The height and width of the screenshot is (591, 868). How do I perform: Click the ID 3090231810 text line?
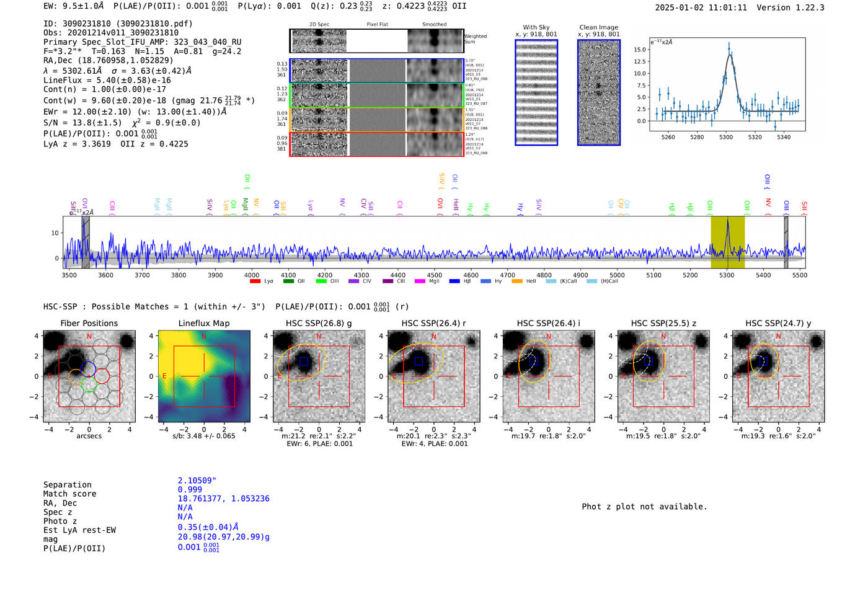tap(118, 24)
